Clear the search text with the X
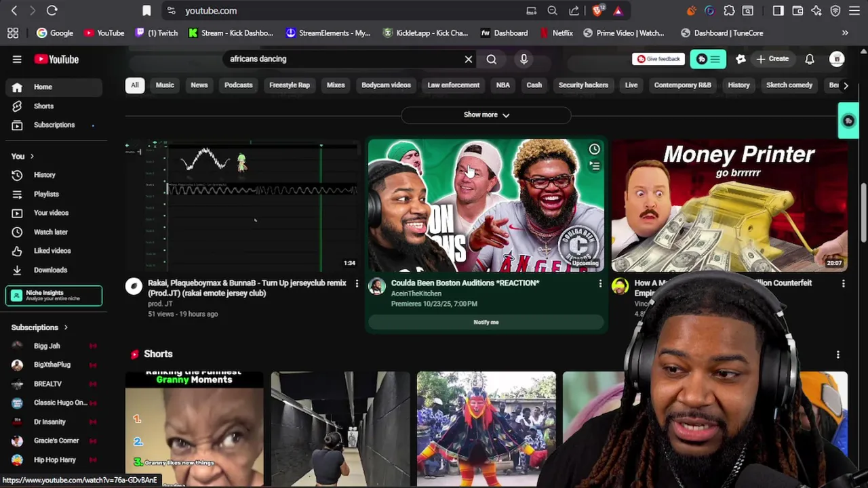The height and width of the screenshot is (488, 868). [468, 59]
